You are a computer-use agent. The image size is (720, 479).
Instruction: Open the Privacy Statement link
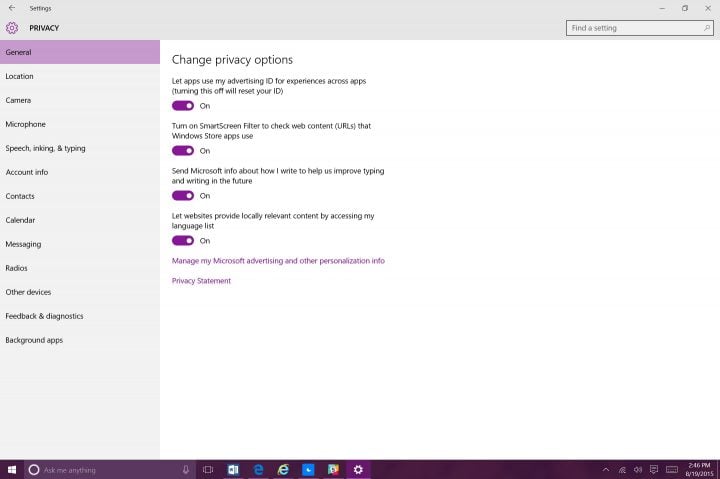coord(201,281)
